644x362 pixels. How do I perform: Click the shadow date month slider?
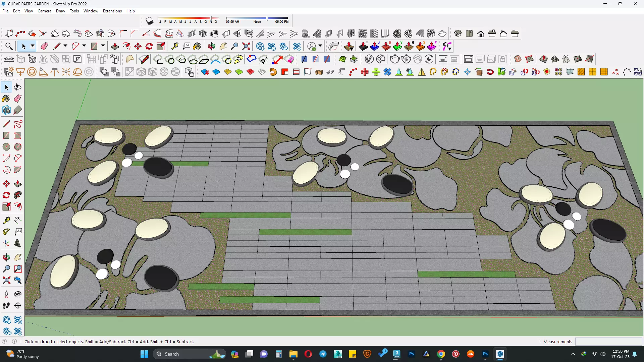(x=188, y=18)
